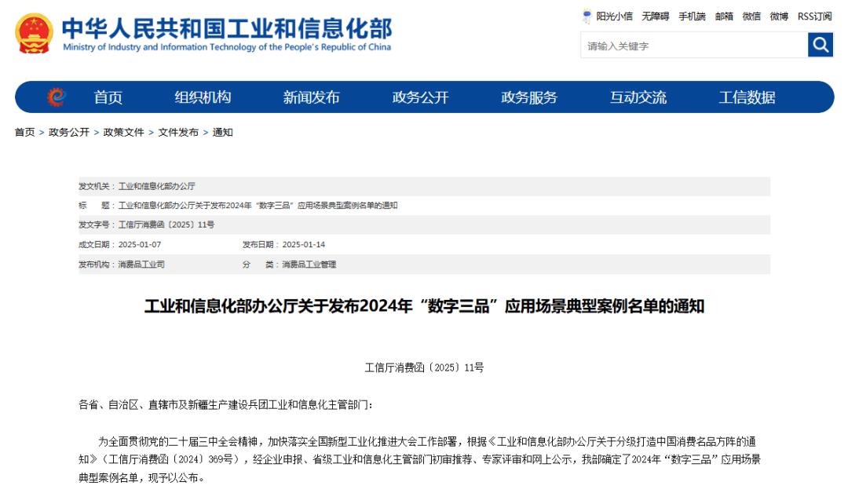Click the magnifier search button
Screen dimensions: 848x504
(x=820, y=46)
